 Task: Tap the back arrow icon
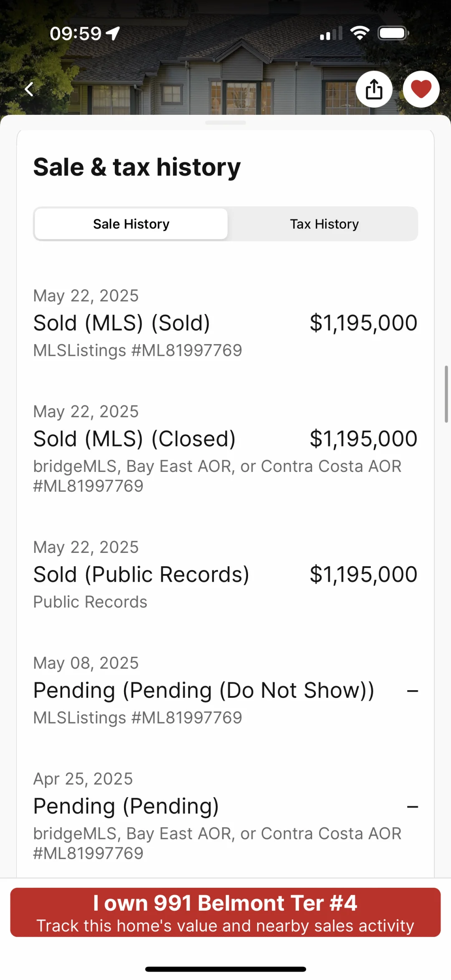pos(29,89)
